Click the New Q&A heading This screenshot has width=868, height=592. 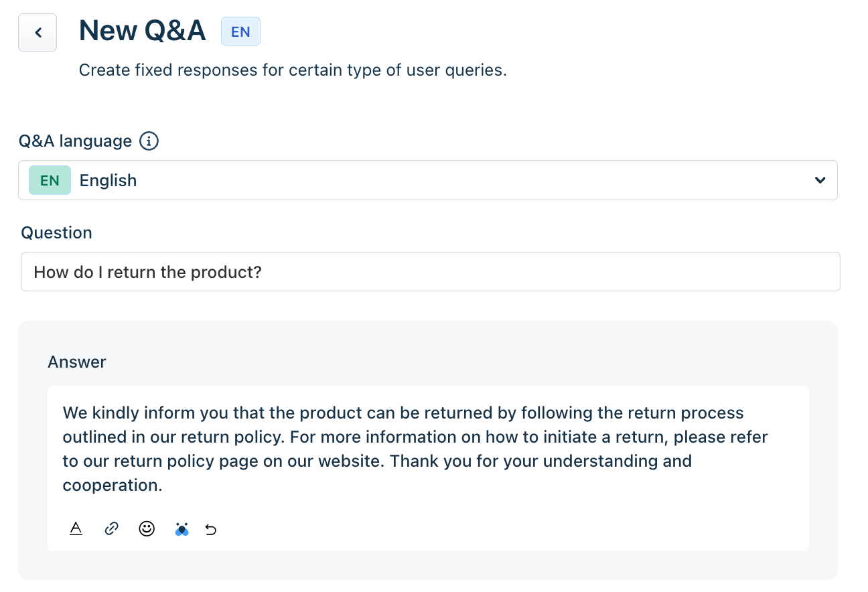coord(142,31)
